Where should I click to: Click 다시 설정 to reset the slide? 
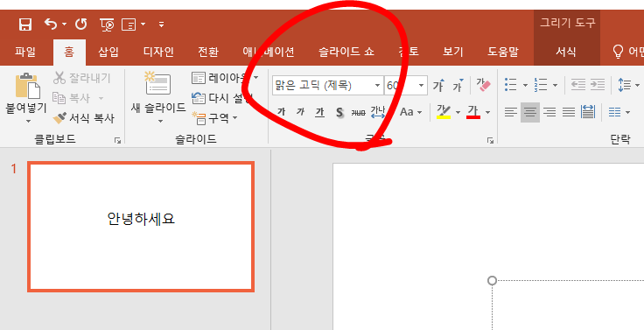pyautogui.click(x=222, y=98)
